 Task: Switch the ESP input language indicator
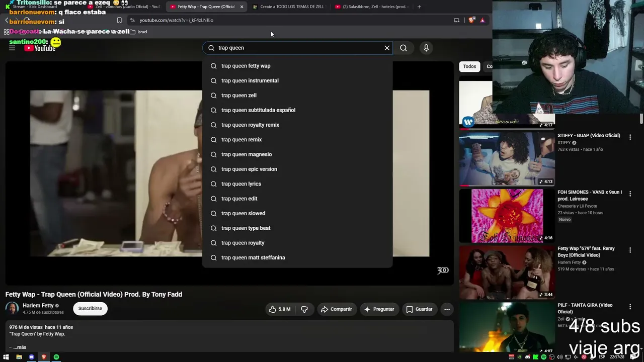[601, 357]
